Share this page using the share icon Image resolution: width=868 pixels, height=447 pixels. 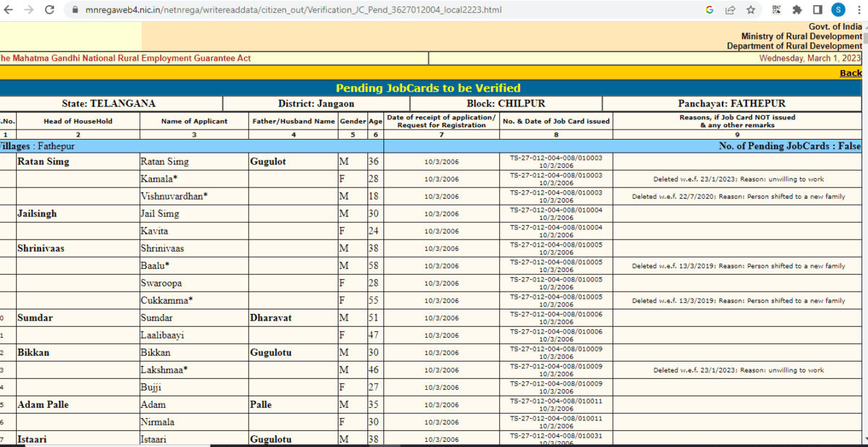pos(731,9)
